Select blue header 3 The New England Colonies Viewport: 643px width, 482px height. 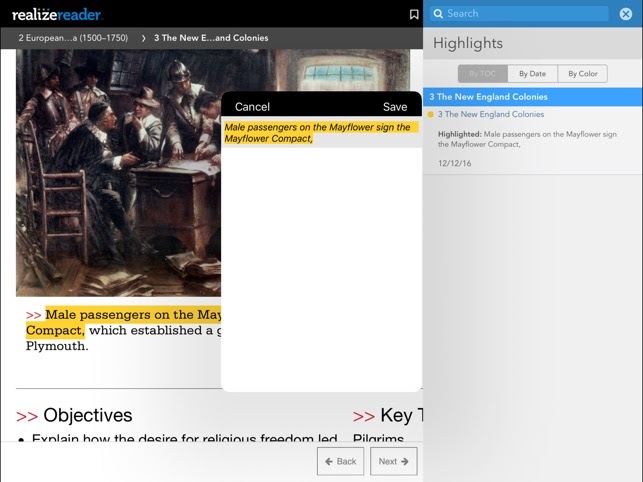pyautogui.click(x=533, y=97)
